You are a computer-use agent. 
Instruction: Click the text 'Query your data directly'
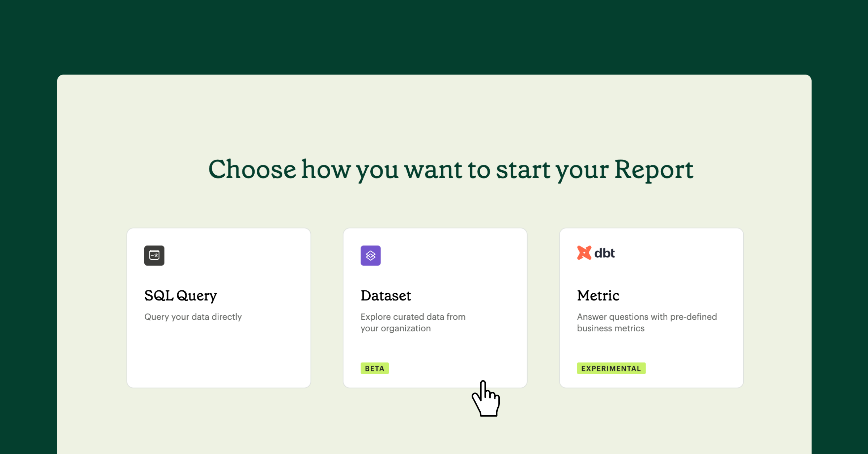click(x=193, y=317)
